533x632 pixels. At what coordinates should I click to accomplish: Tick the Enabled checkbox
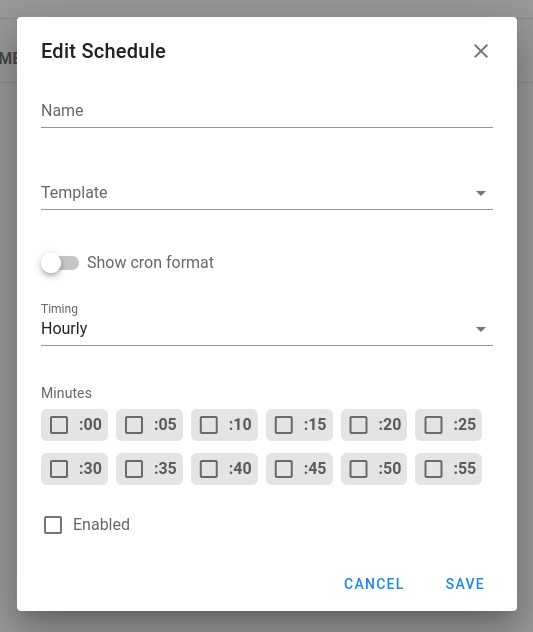53,525
